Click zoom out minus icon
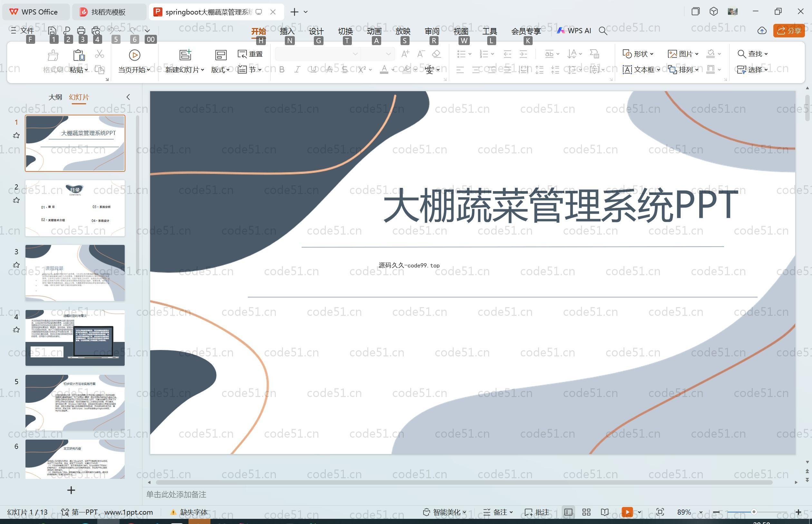Screen dimensions: 812x524 [716, 512]
